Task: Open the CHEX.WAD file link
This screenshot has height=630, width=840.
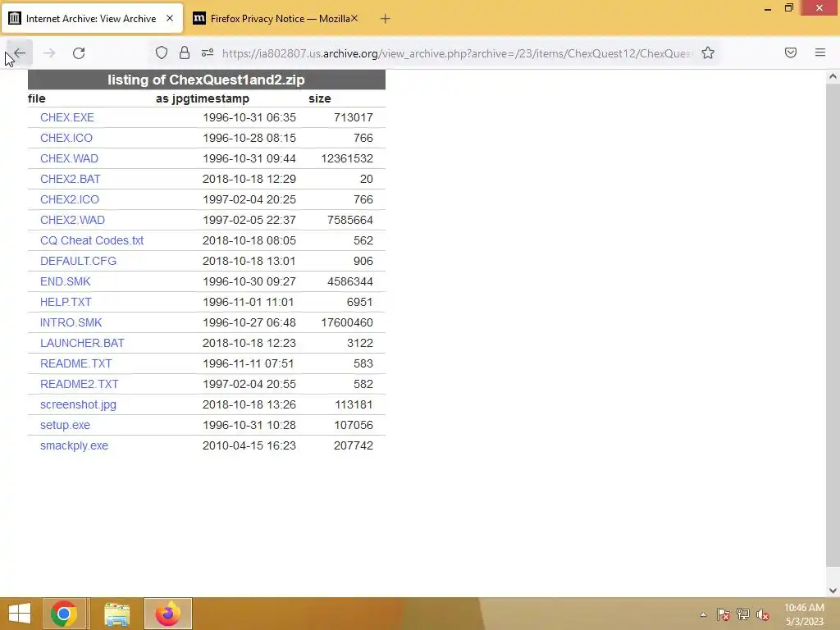Action: pos(69,158)
